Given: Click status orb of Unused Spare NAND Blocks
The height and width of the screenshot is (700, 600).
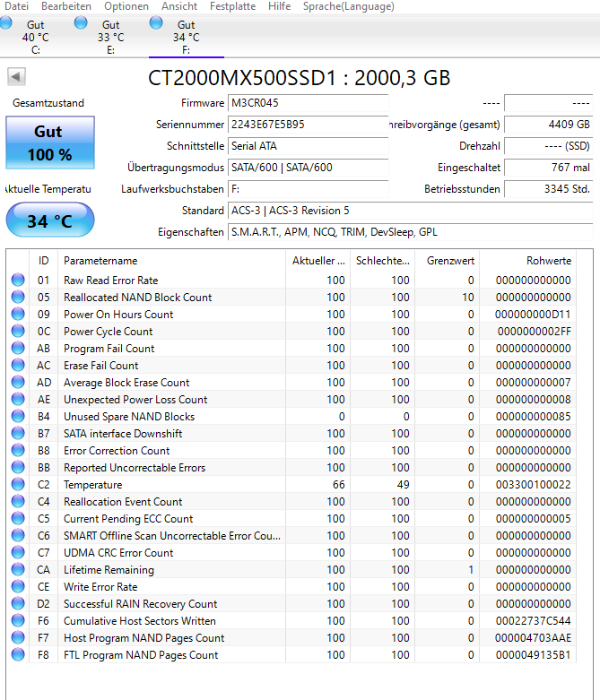Looking at the screenshot, I should point(18,416).
